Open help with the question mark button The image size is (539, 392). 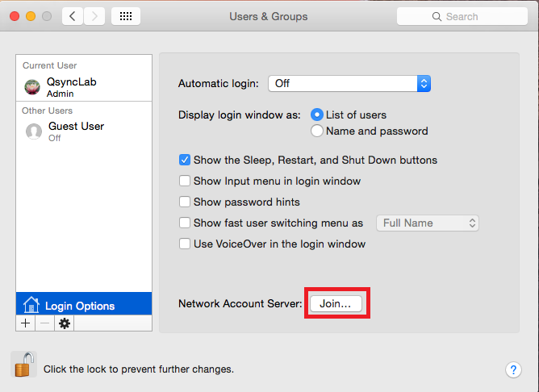coord(513,370)
